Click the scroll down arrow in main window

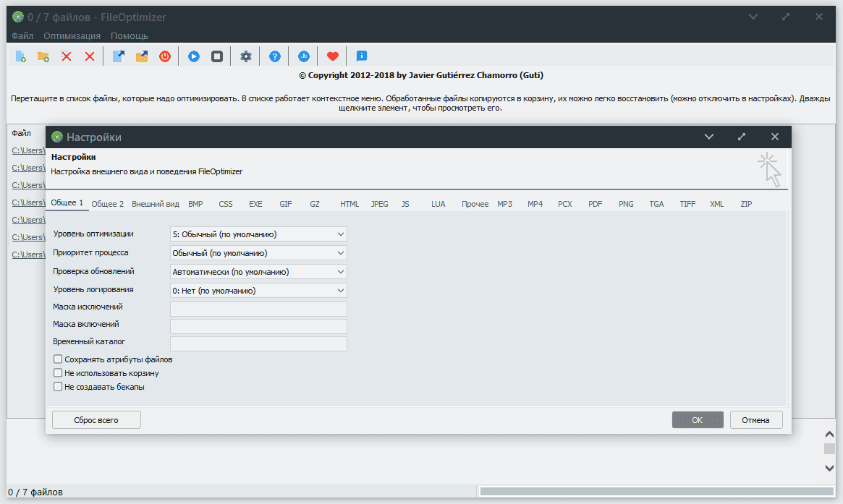(829, 468)
